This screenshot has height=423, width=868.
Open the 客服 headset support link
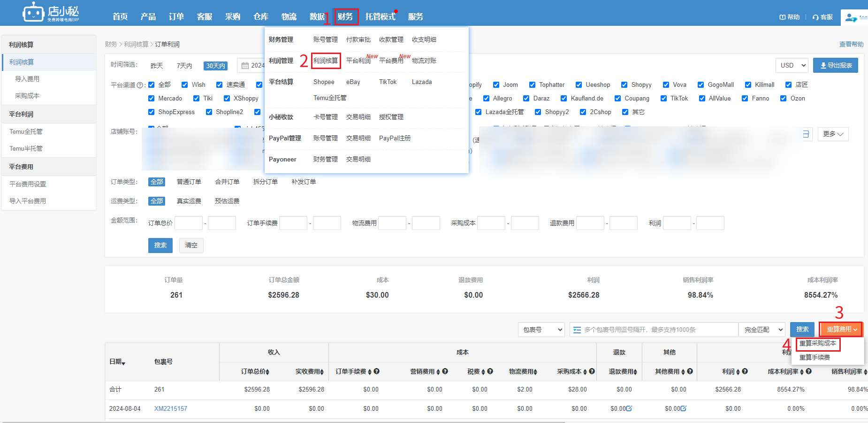pyautogui.click(x=823, y=17)
